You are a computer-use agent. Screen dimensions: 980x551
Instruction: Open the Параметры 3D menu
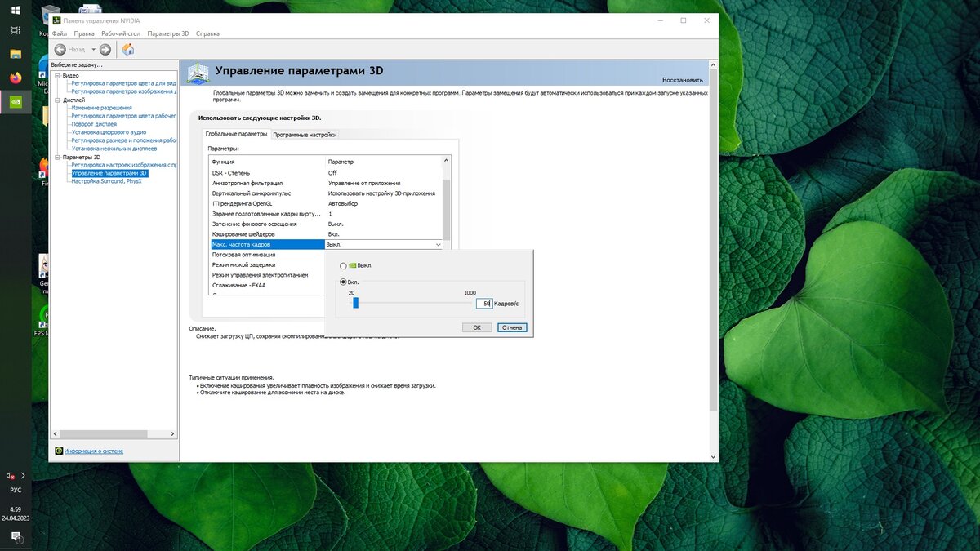[168, 33]
